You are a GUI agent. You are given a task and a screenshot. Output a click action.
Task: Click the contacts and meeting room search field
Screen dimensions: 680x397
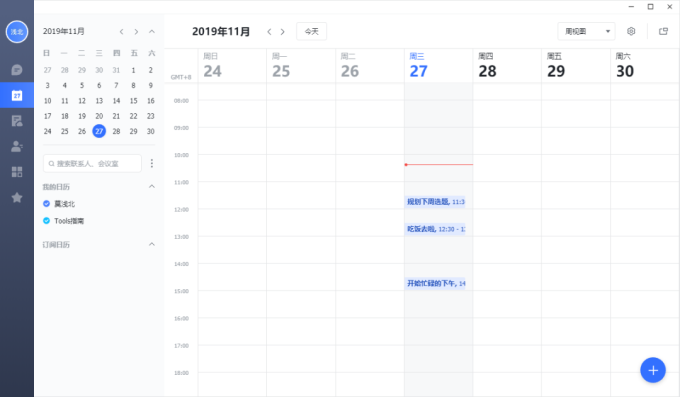92,164
